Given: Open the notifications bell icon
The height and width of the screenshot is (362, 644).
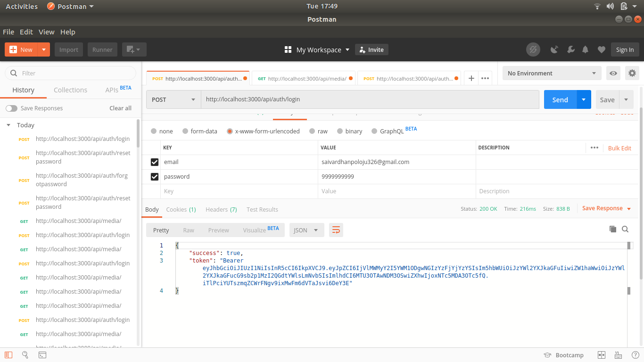Looking at the screenshot, I should pos(586,49).
